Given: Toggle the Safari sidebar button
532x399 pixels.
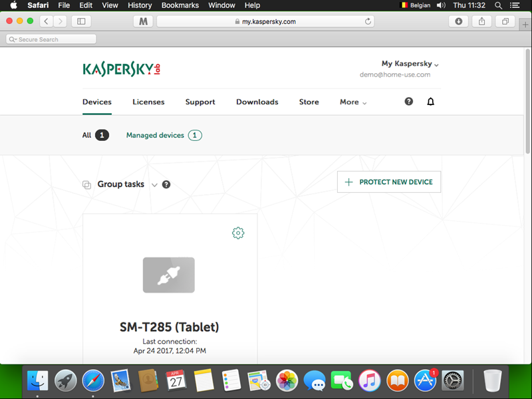Looking at the screenshot, I should click(x=81, y=21).
